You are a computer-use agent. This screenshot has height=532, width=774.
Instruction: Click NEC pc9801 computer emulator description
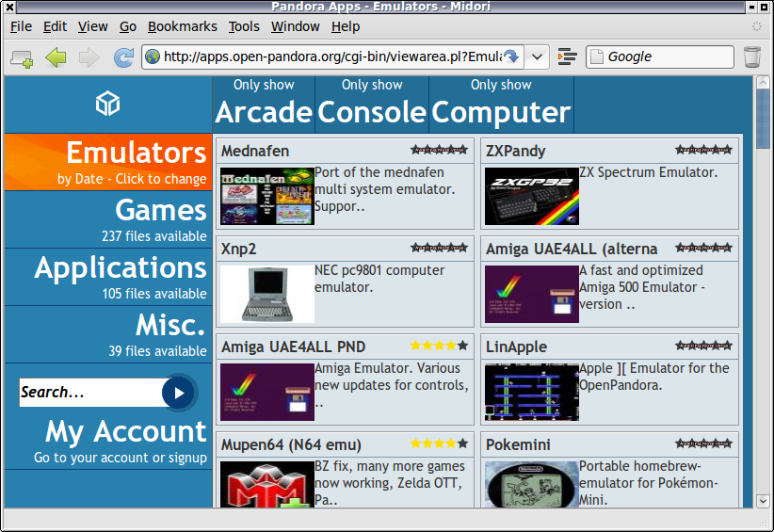click(379, 279)
